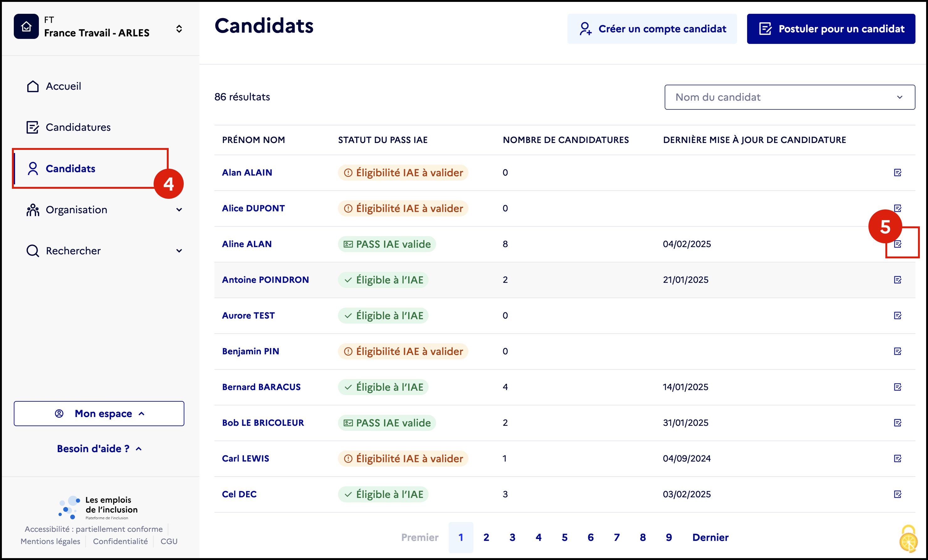Open the Mentions légales link
928x560 pixels.
(50, 542)
